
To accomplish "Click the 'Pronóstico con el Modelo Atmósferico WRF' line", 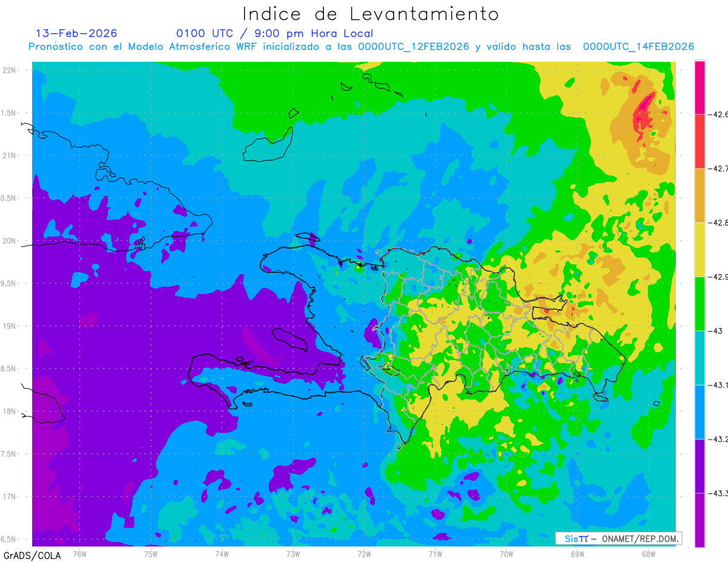I will (361, 47).
